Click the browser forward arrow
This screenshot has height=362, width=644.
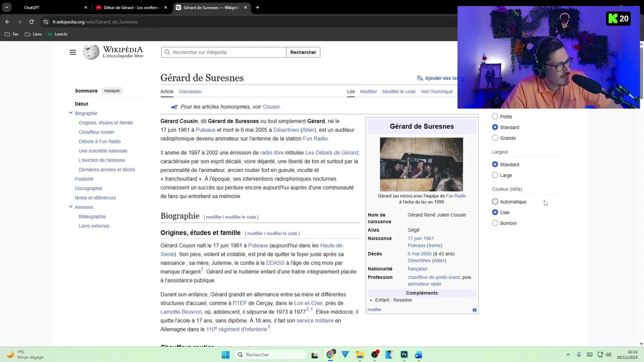[x=19, y=22]
